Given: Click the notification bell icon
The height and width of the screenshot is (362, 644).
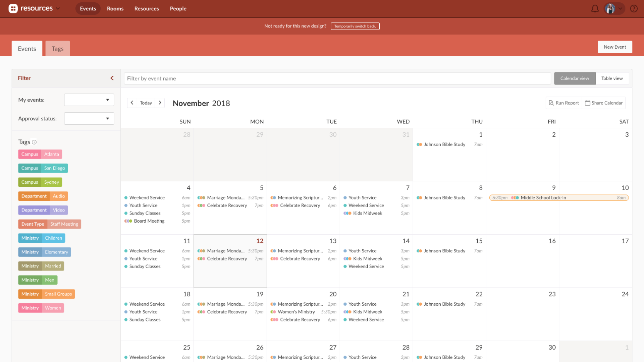Looking at the screenshot, I should coord(595,8).
